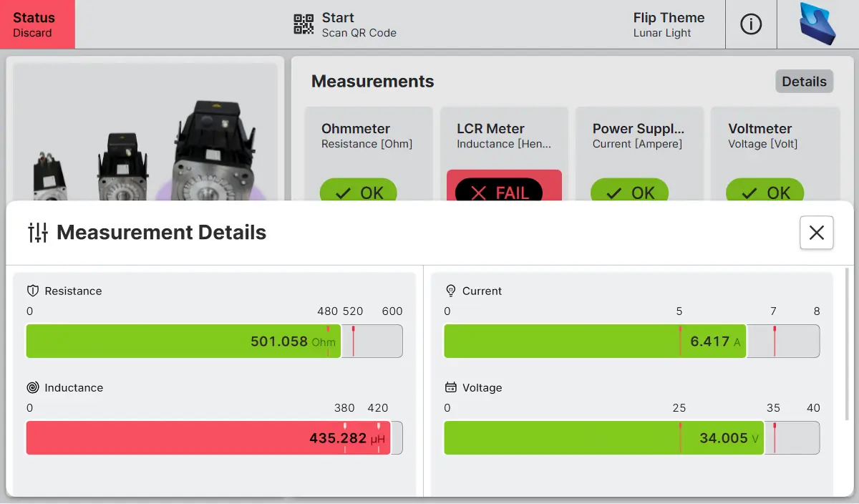Click the red Inductance 435.282 µH bar
Viewport: 859px width, 504px height.
pos(208,437)
